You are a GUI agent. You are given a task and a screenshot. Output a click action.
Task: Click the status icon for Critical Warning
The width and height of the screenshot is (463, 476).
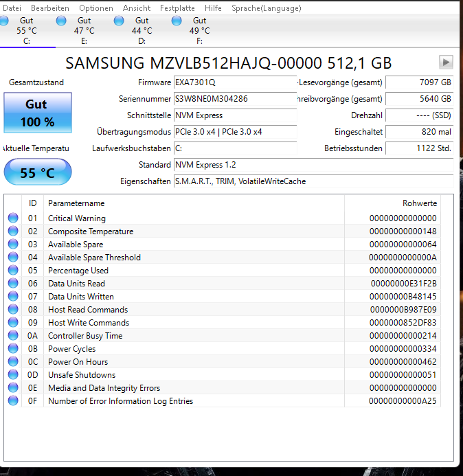[13, 218]
